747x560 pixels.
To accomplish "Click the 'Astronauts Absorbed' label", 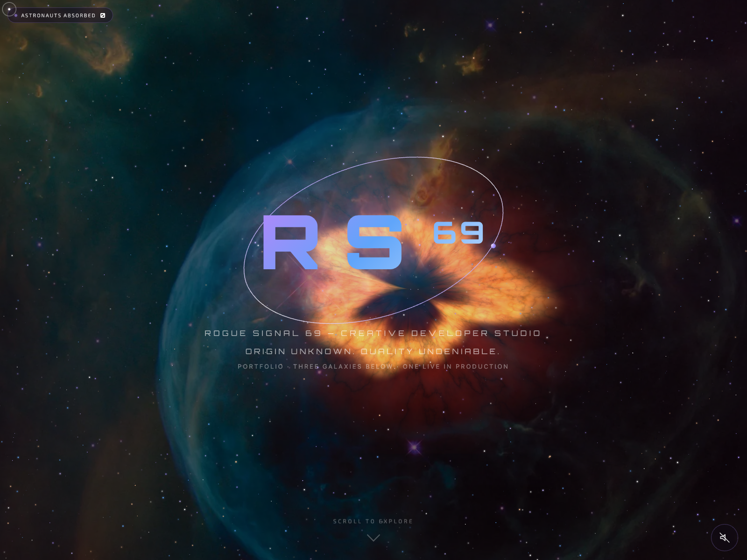I will click(x=58, y=15).
